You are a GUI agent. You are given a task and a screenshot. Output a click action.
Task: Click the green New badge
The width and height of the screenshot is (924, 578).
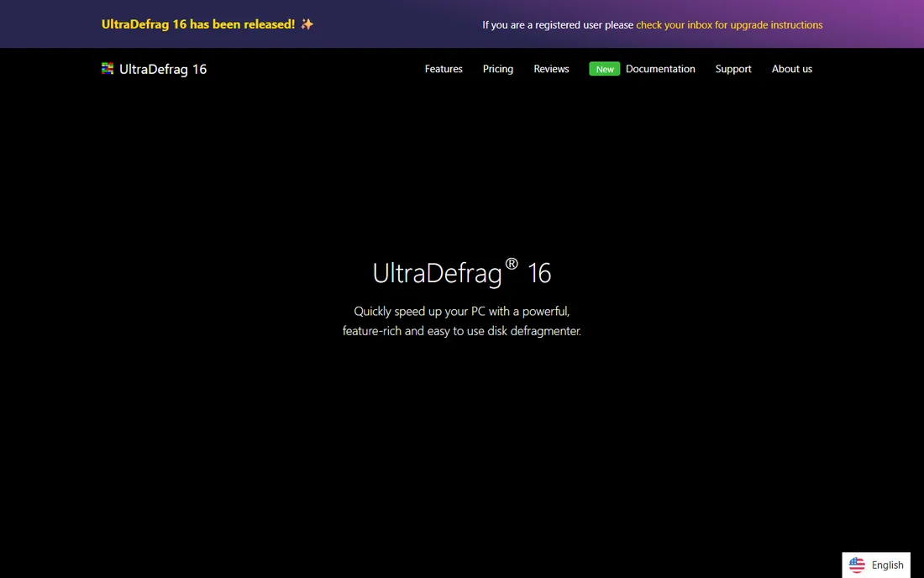click(x=605, y=69)
